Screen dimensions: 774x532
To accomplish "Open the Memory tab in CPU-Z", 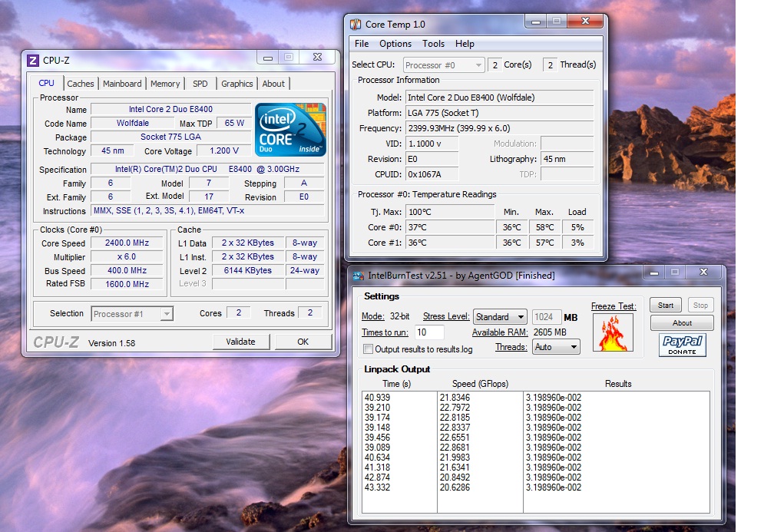I will (x=165, y=84).
